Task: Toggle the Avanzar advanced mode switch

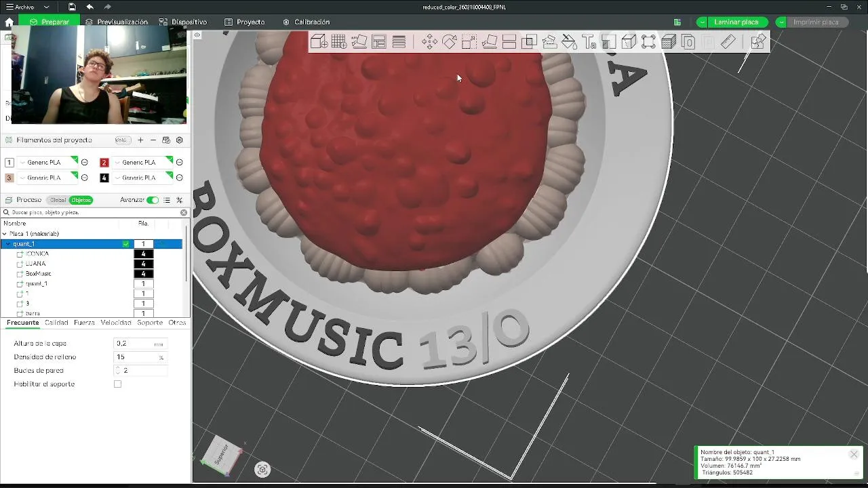Action: tap(153, 200)
